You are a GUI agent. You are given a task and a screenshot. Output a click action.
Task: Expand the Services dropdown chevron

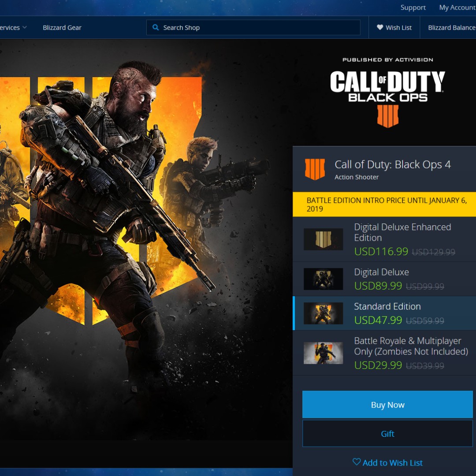point(25,27)
